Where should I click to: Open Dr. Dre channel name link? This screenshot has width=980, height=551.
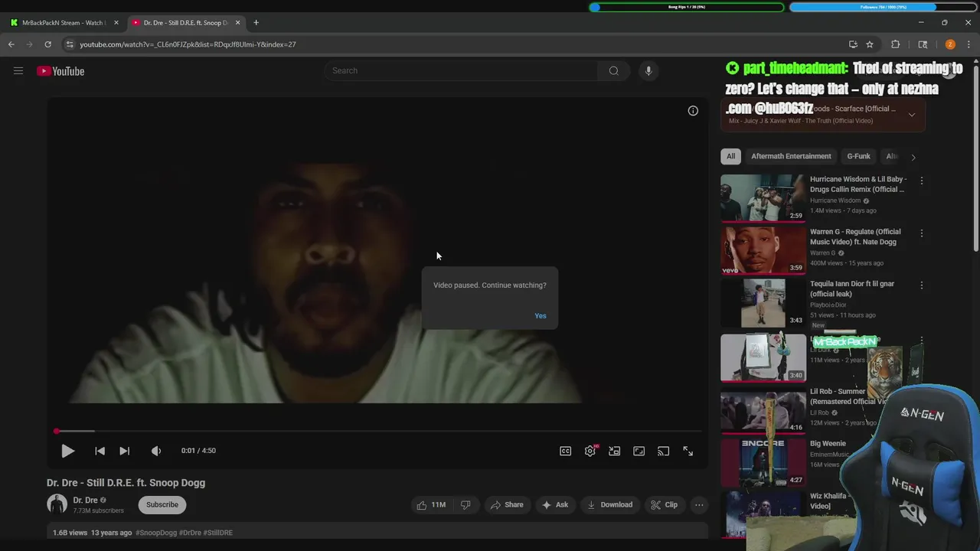(85, 500)
